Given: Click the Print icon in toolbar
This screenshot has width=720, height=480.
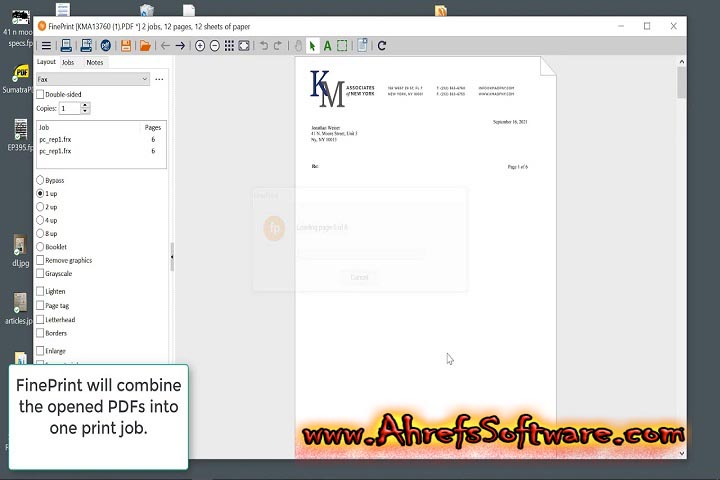Looking at the screenshot, I should tap(66, 45).
